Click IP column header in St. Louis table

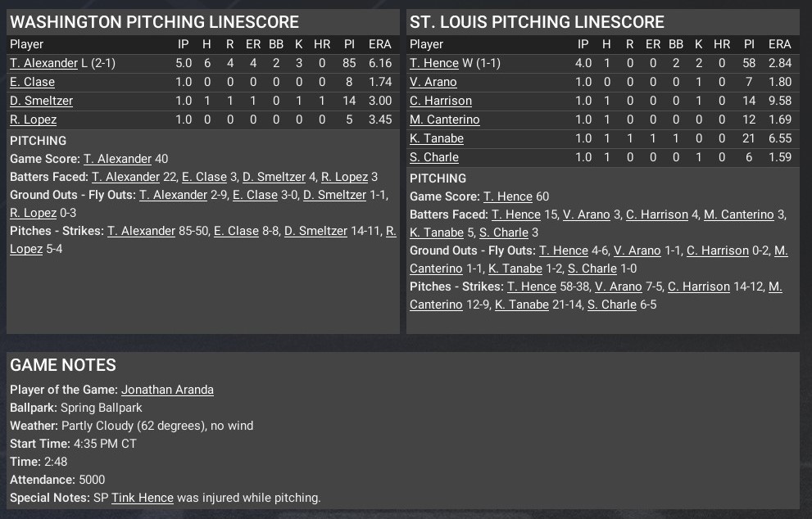583,44
